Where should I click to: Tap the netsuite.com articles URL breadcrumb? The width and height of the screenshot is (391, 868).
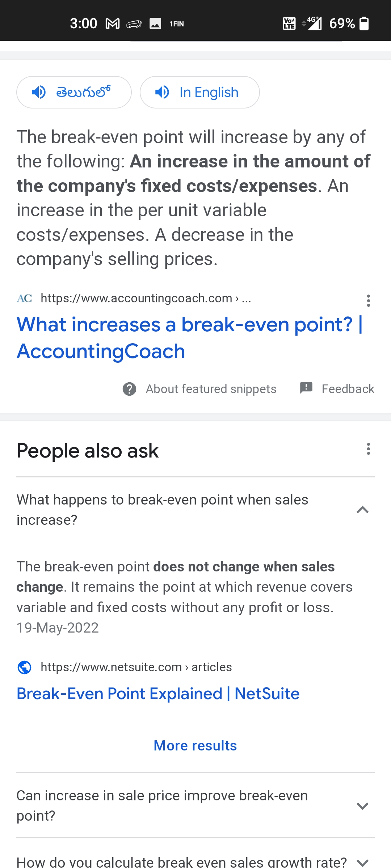136,667
